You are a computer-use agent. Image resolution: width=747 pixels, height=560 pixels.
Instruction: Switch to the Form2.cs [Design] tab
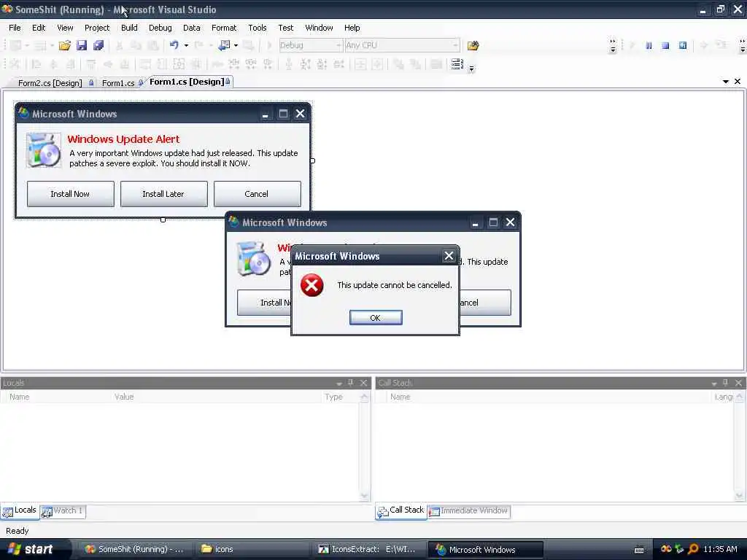[x=50, y=83]
